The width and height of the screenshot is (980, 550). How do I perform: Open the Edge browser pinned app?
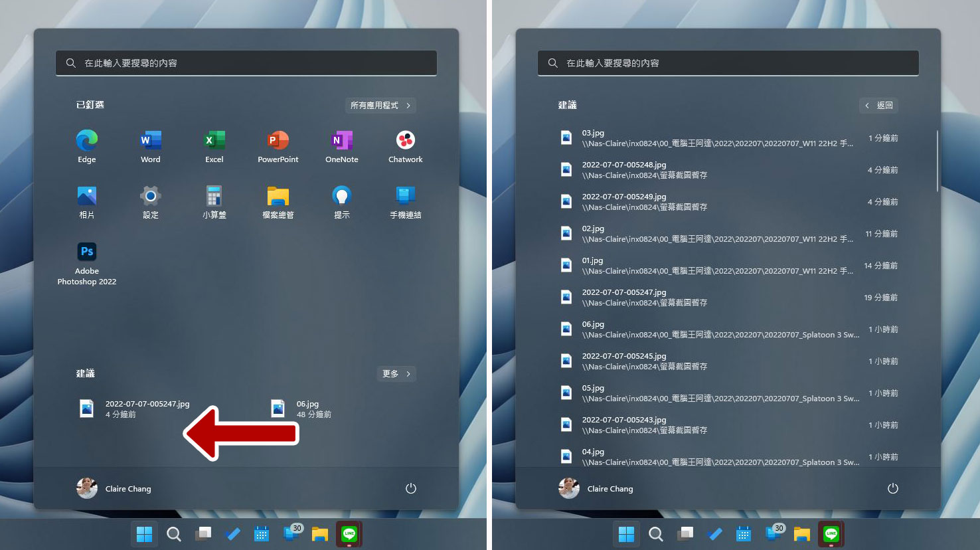point(86,146)
